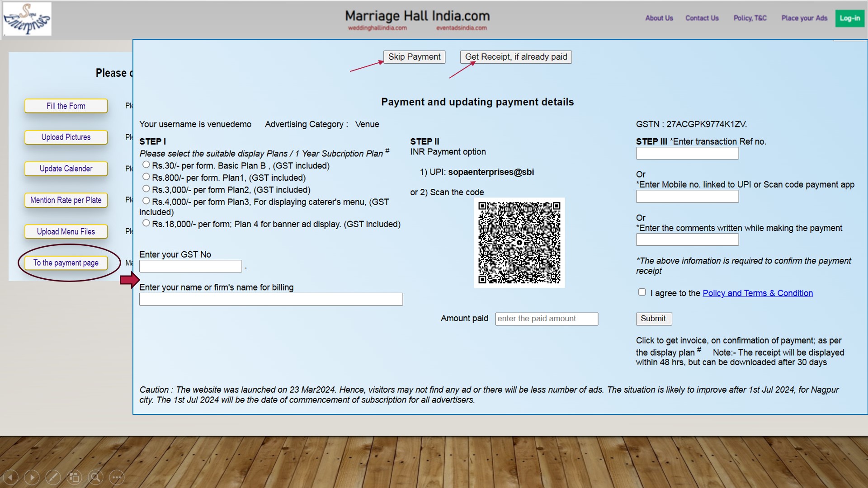Activate the slideshow zoom magnifier icon
This screenshot has height=488, width=868.
(95, 477)
